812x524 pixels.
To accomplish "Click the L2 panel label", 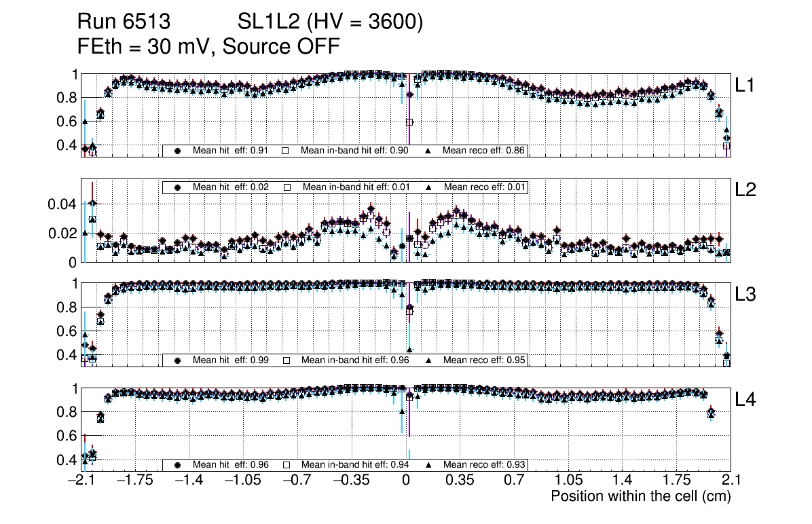I will pyautogui.click(x=747, y=191).
